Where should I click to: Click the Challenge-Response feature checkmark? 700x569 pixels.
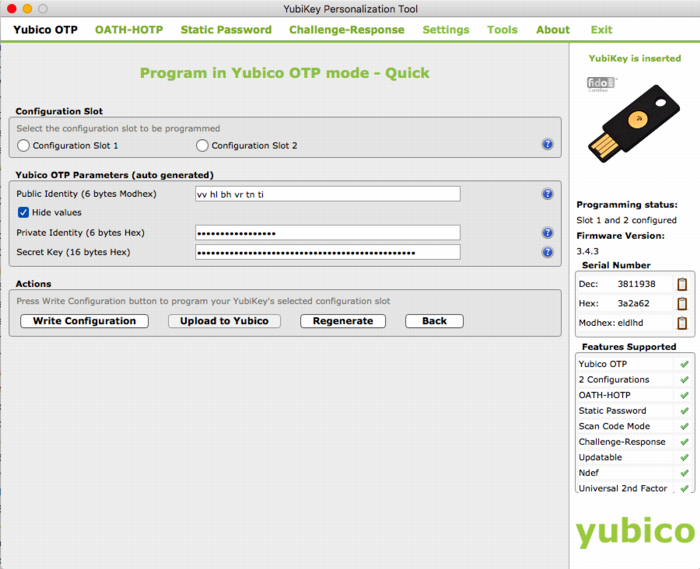[x=684, y=442]
